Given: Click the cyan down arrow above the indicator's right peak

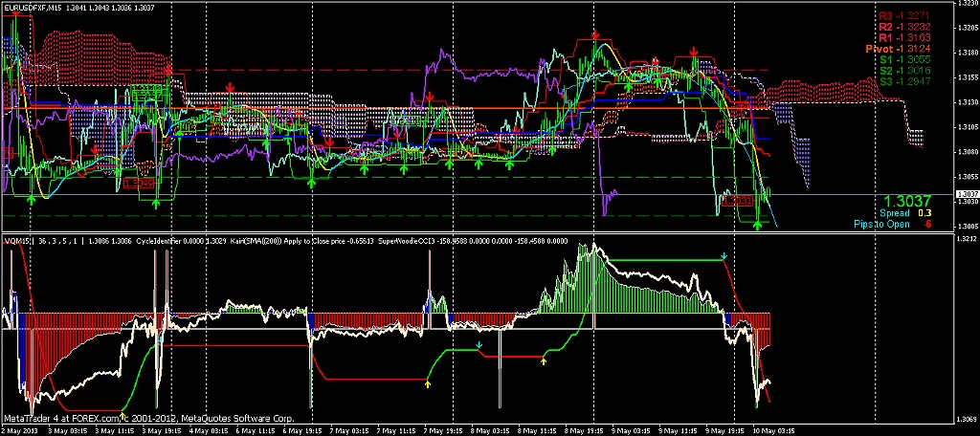Looking at the screenshot, I should click(x=724, y=256).
